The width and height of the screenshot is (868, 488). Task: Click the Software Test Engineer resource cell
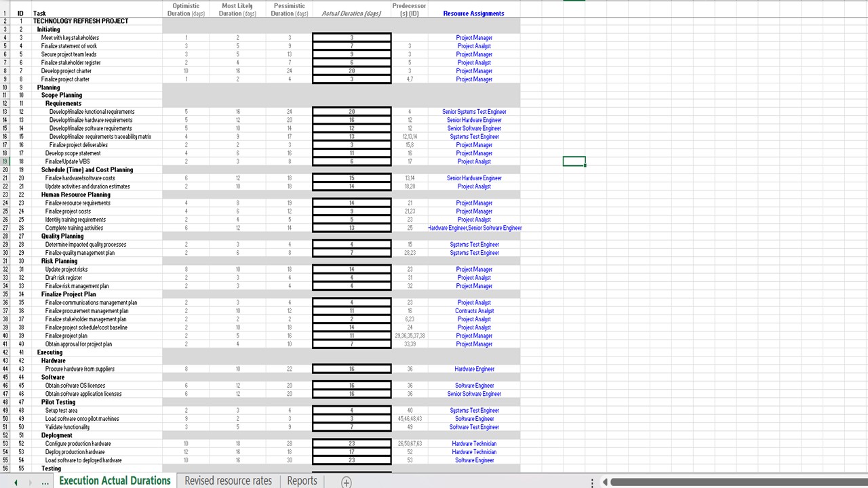coord(475,427)
